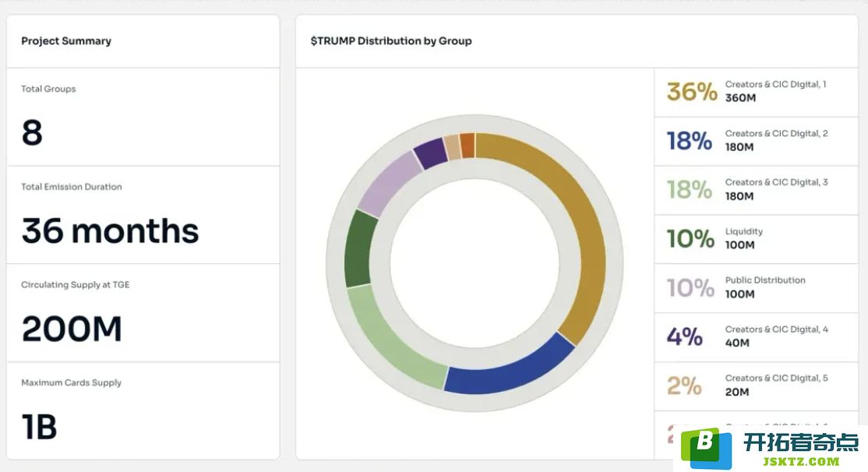
Task: Select the Liquidity legend label
Action: click(744, 231)
